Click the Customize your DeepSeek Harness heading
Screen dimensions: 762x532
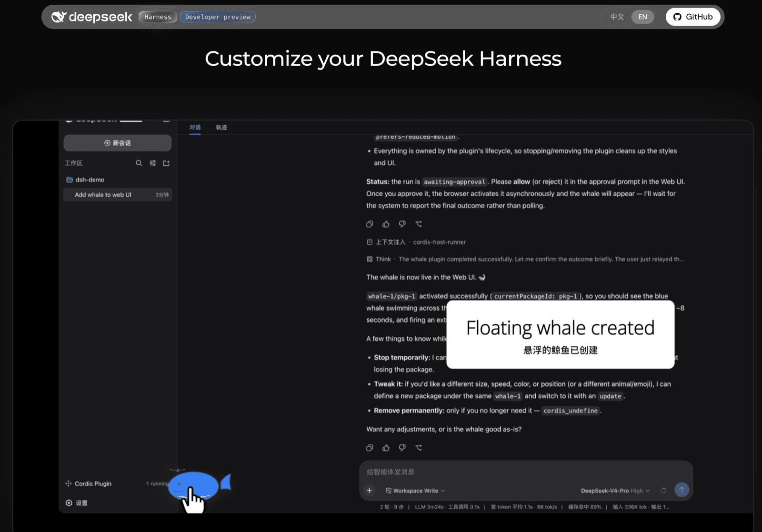[383, 59]
